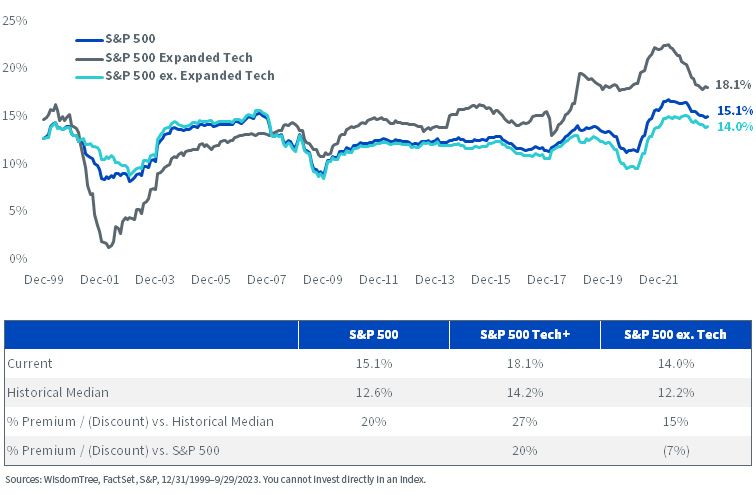Click the Dec-21 x-axis tick label
756x495 pixels.
(659, 280)
